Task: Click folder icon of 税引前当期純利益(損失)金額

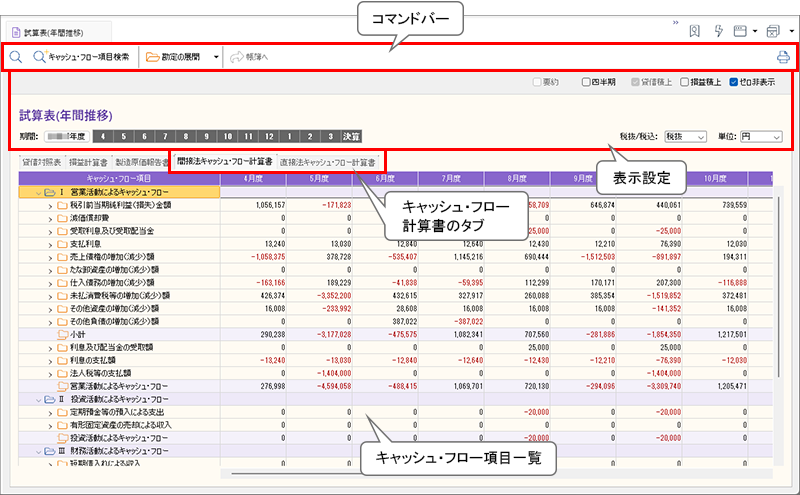Action: [63, 205]
